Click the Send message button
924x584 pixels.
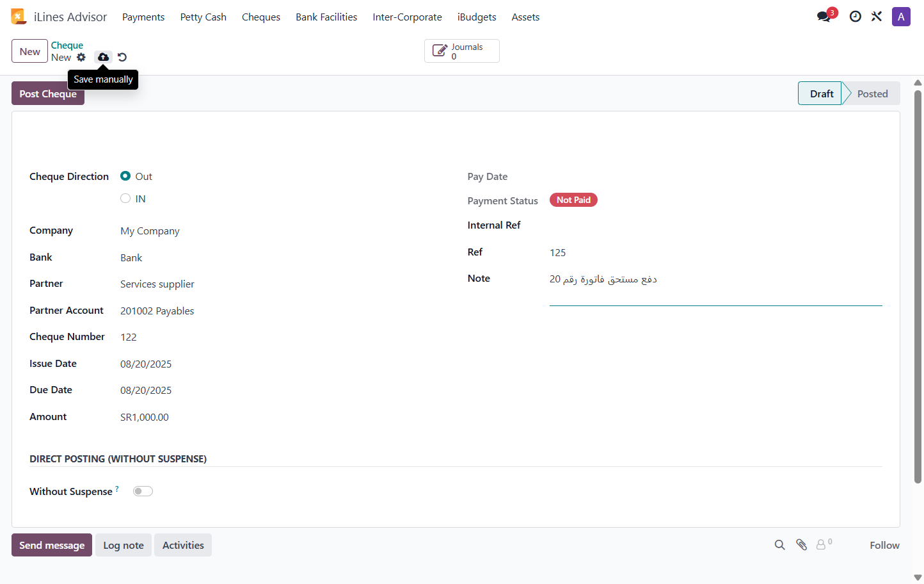tap(52, 545)
